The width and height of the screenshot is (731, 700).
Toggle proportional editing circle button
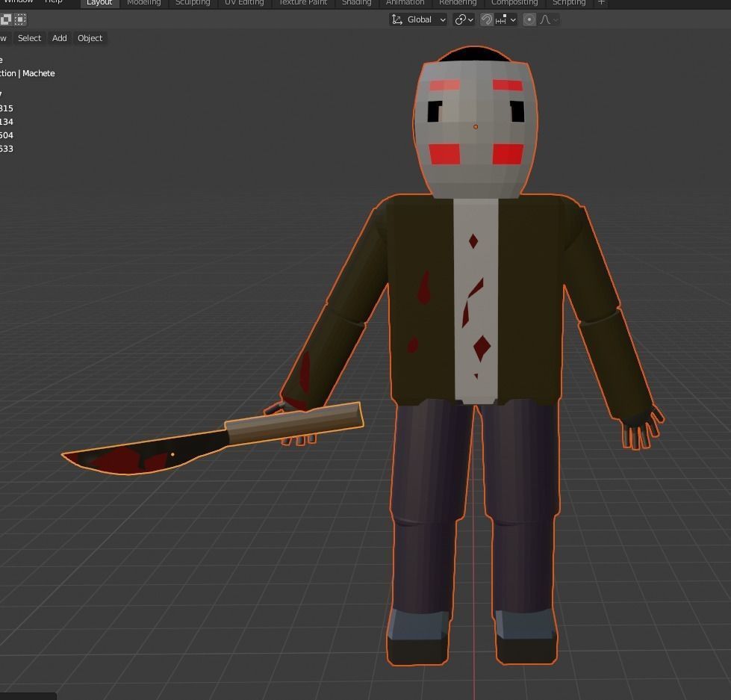[x=529, y=19]
